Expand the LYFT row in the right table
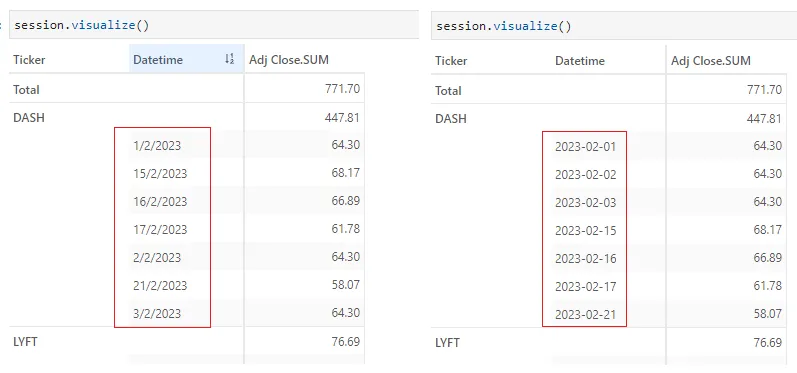This screenshot has height=373, width=797. click(447, 343)
